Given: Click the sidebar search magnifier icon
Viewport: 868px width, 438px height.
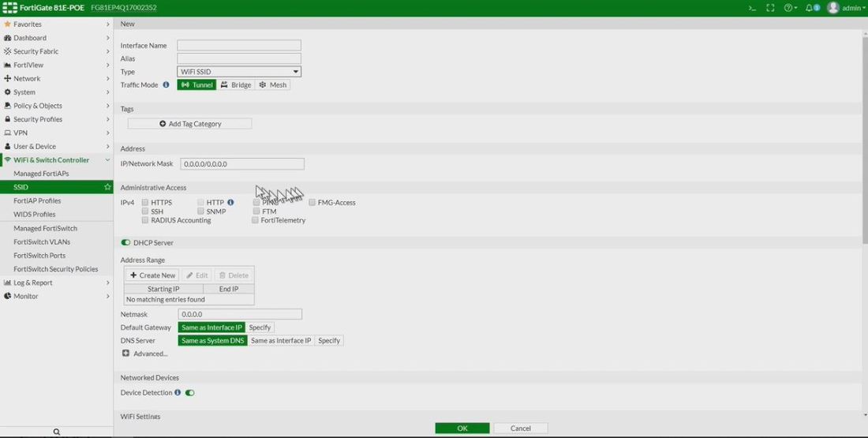Looking at the screenshot, I should 57,432.
